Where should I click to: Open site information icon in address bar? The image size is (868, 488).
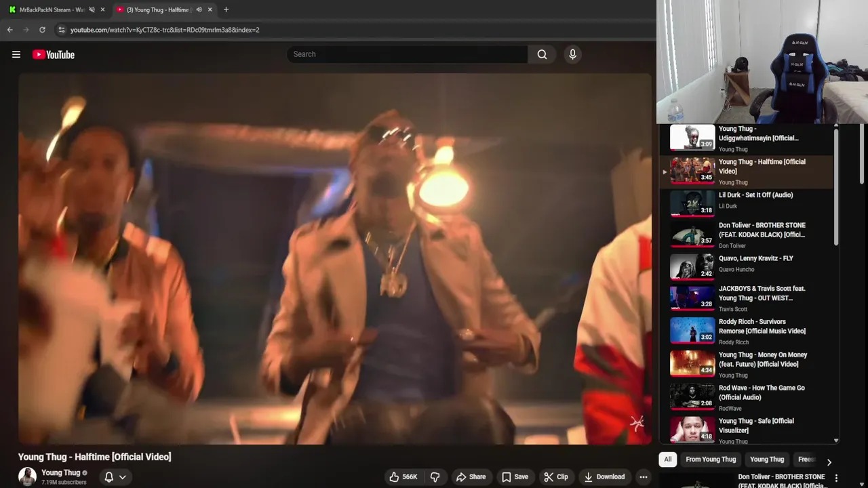coord(61,30)
